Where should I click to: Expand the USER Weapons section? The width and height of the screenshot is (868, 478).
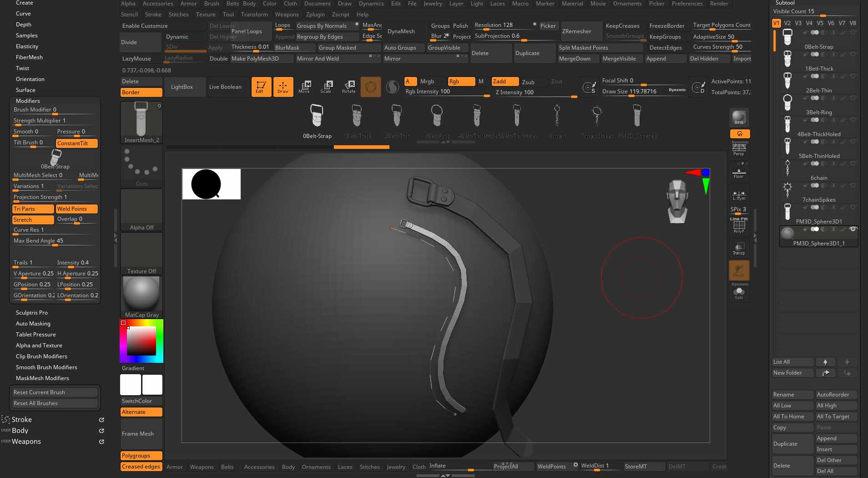[26, 442]
